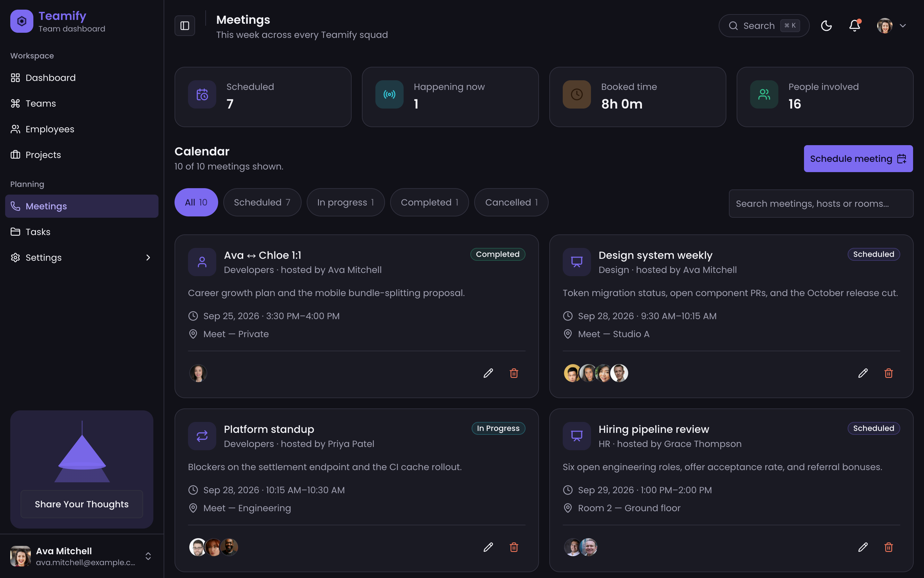
Task: Click the Completed status badge
Action: click(x=498, y=254)
